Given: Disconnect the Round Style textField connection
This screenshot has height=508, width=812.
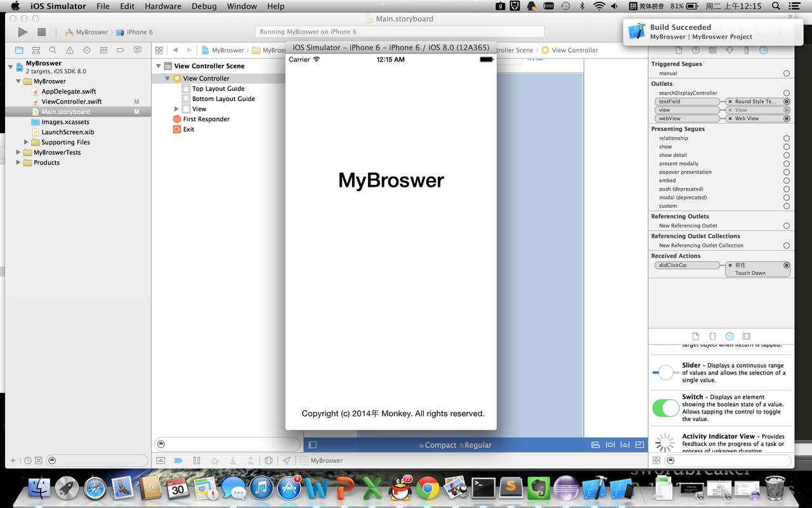Looking at the screenshot, I should pos(730,102).
